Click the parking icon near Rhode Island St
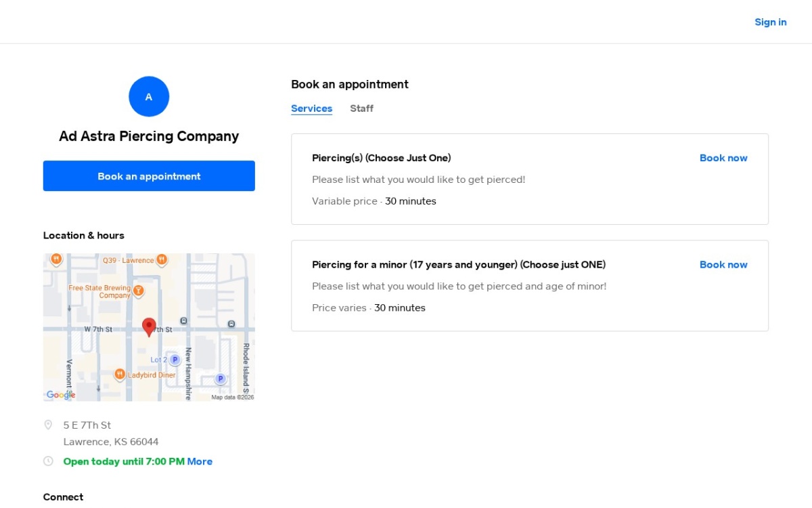812x508 pixels. tap(220, 379)
